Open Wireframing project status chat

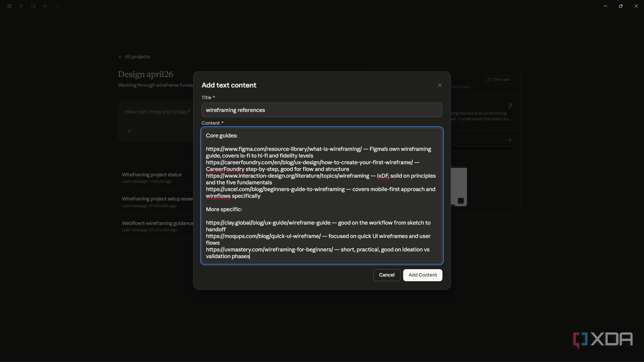pos(156,178)
